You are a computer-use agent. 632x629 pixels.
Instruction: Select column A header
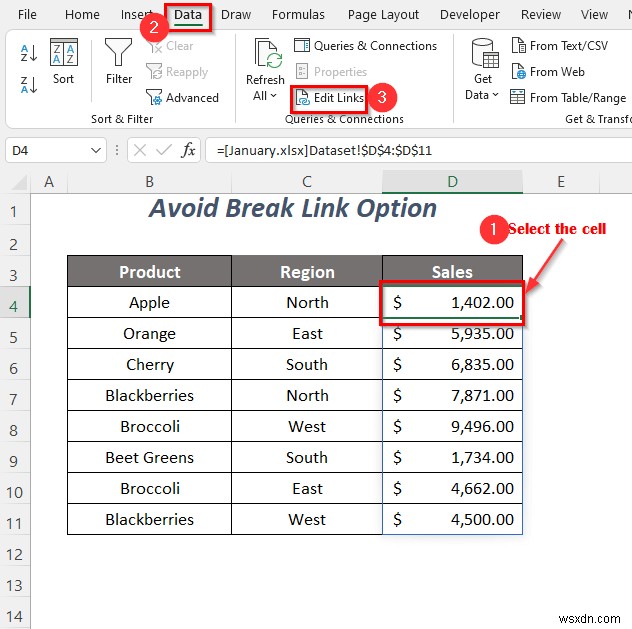click(x=49, y=182)
